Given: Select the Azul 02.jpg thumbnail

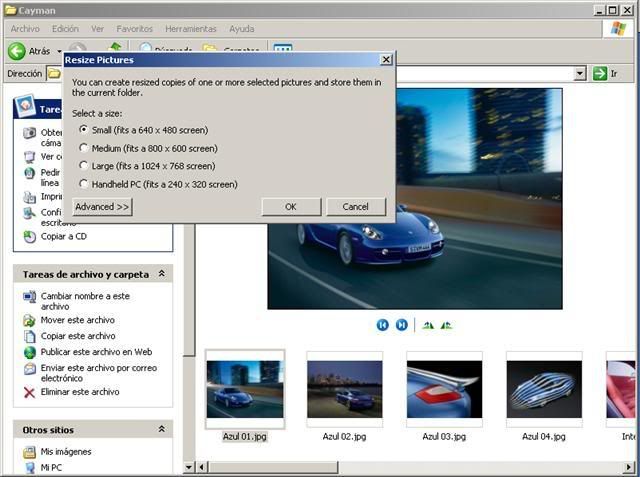Looking at the screenshot, I should pyautogui.click(x=344, y=389).
